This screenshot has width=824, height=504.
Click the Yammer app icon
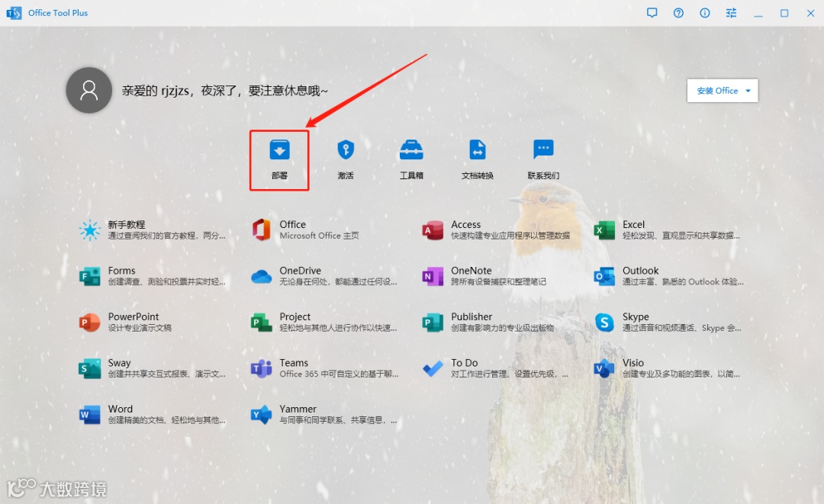[x=261, y=415]
